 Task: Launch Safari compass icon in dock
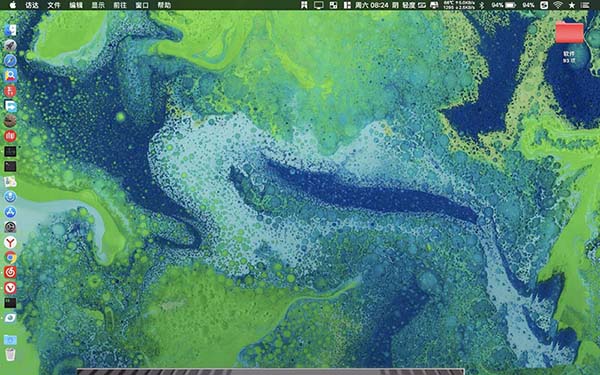(10, 60)
